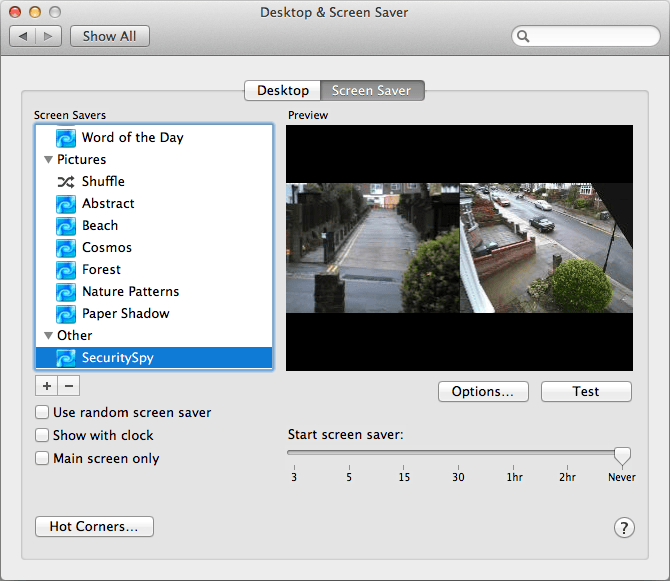The height and width of the screenshot is (581, 670).
Task: Remove screen saver with minus button
Action: pos(69,386)
